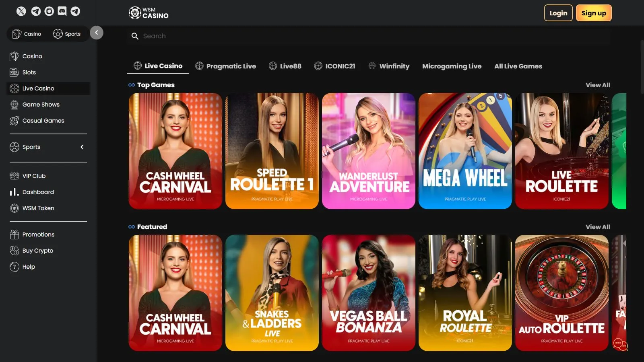The height and width of the screenshot is (362, 644).
Task: Select the Pragmatic Live tab
Action: tap(226, 66)
